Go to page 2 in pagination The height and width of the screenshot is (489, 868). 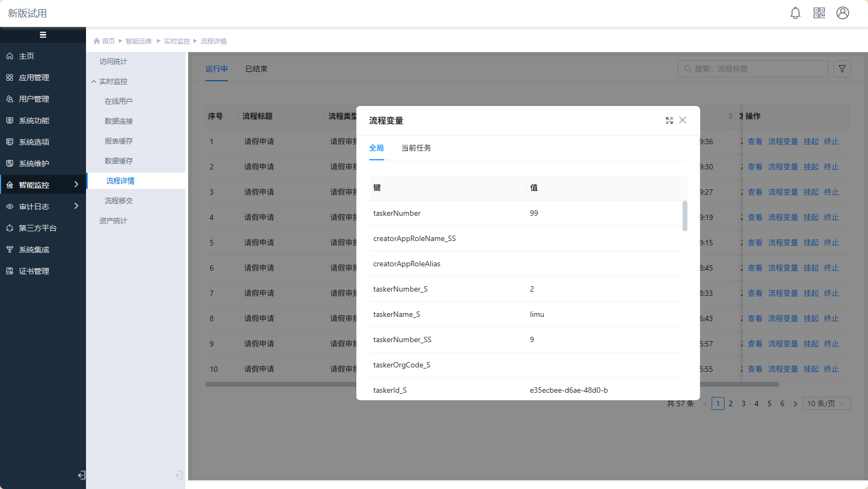click(730, 403)
